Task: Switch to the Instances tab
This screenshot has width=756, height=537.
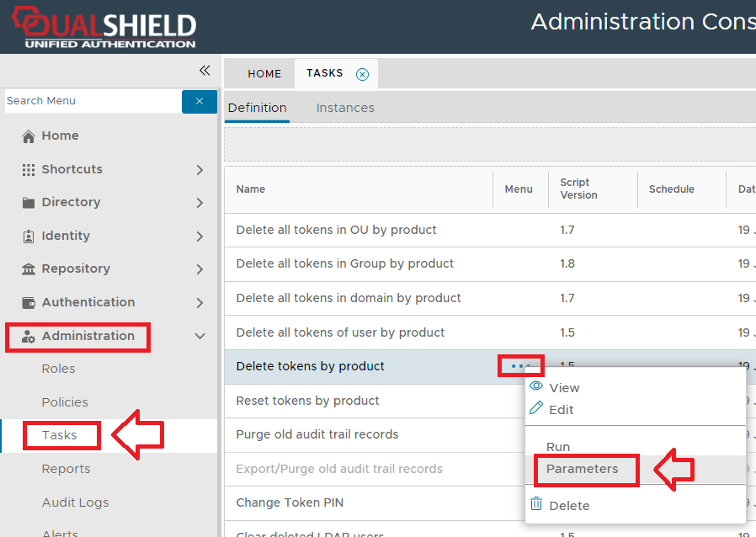Action: point(345,108)
